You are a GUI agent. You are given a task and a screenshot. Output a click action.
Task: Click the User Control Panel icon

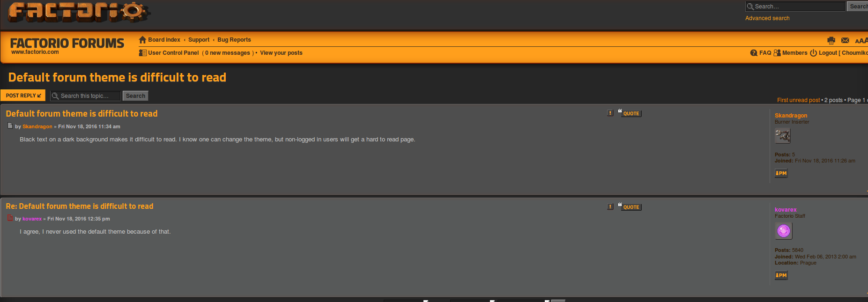(x=142, y=53)
